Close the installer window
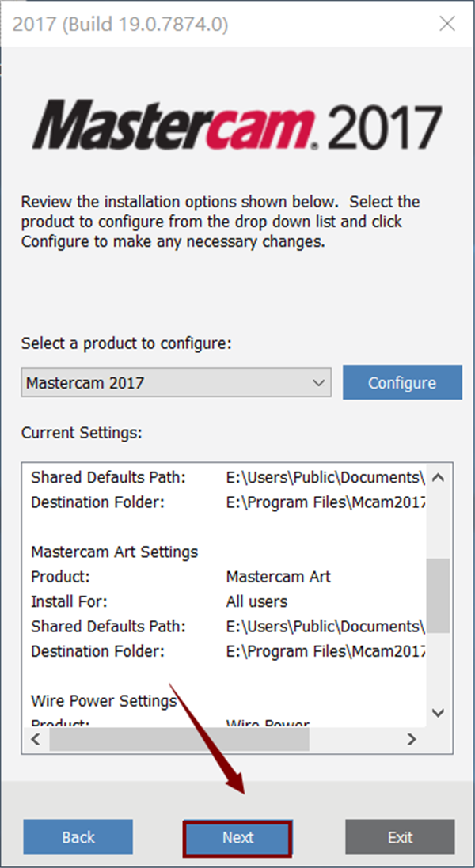 point(447,24)
